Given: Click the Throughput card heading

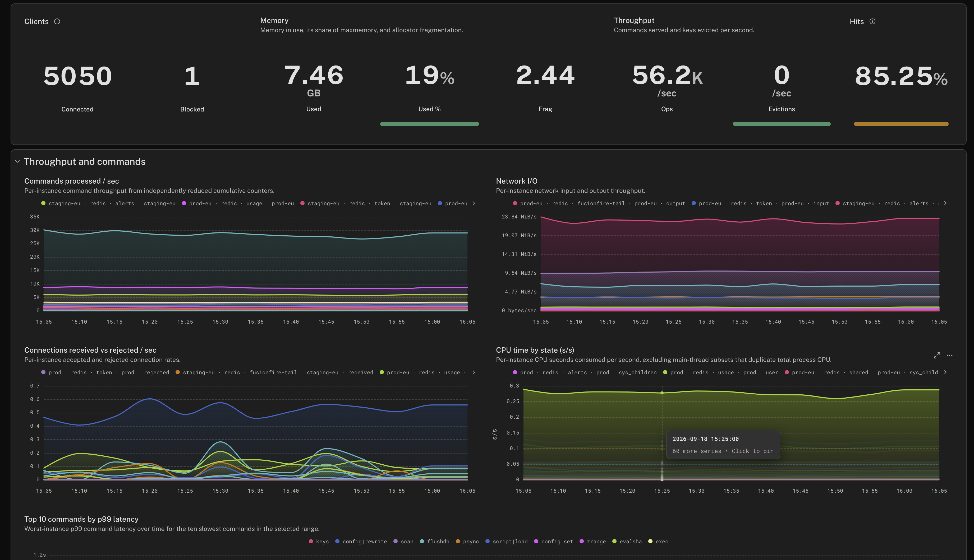Looking at the screenshot, I should (634, 20).
